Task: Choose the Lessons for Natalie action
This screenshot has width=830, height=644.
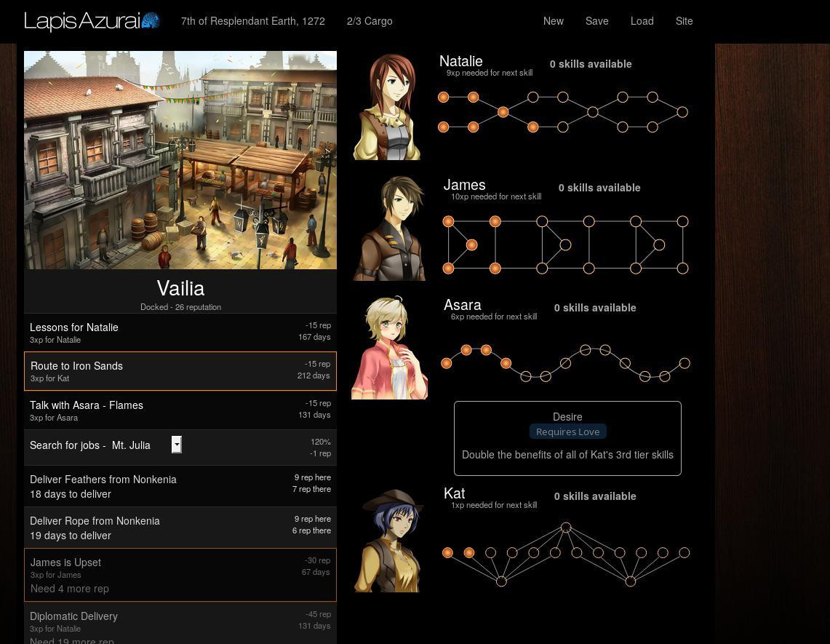Action: click(x=180, y=332)
